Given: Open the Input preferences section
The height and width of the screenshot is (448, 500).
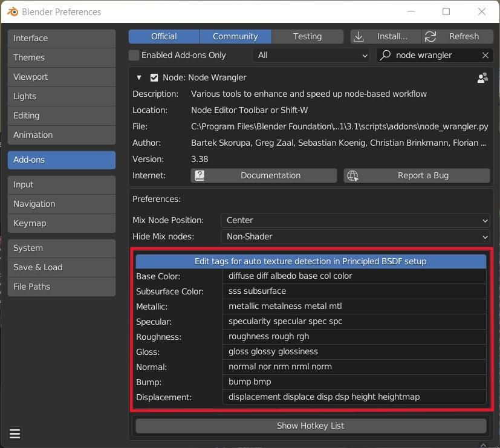Looking at the screenshot, I should tap(62, 184).
